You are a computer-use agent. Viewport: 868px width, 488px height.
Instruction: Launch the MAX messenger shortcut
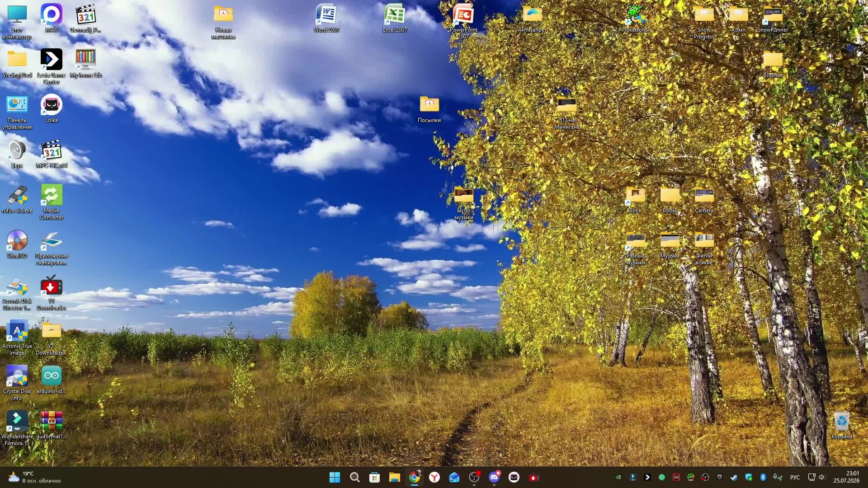tap(52, 19)
